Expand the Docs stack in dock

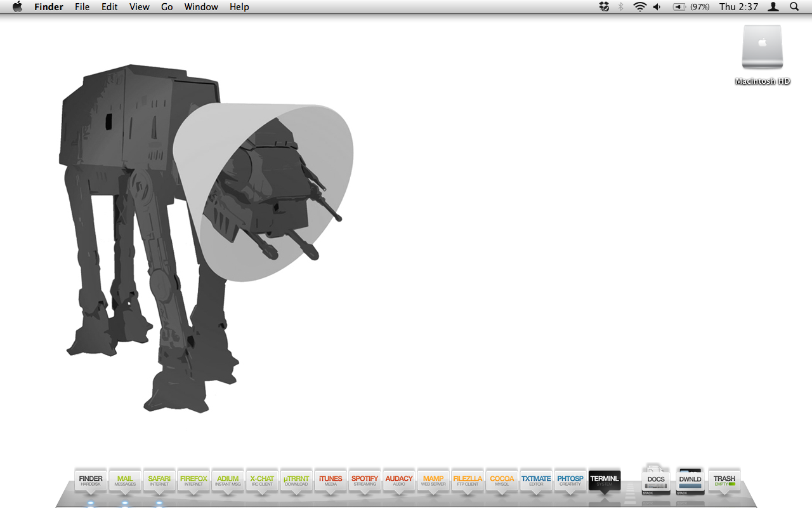tap(656, 479)
